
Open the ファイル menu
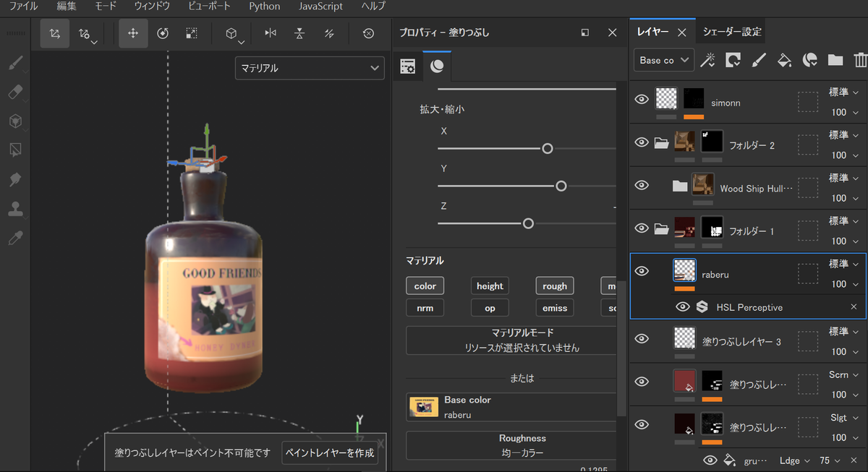pyautogui.click(x=23, y=7)
